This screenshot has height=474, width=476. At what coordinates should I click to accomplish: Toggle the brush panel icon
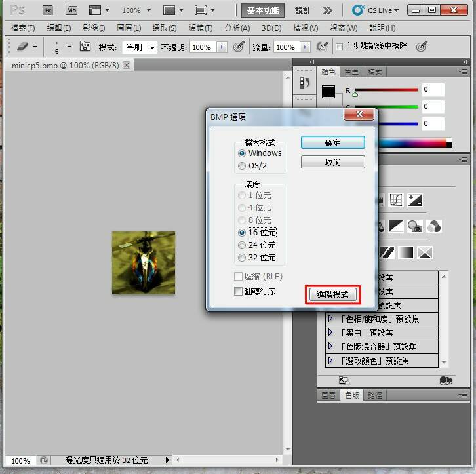point(85,47)
